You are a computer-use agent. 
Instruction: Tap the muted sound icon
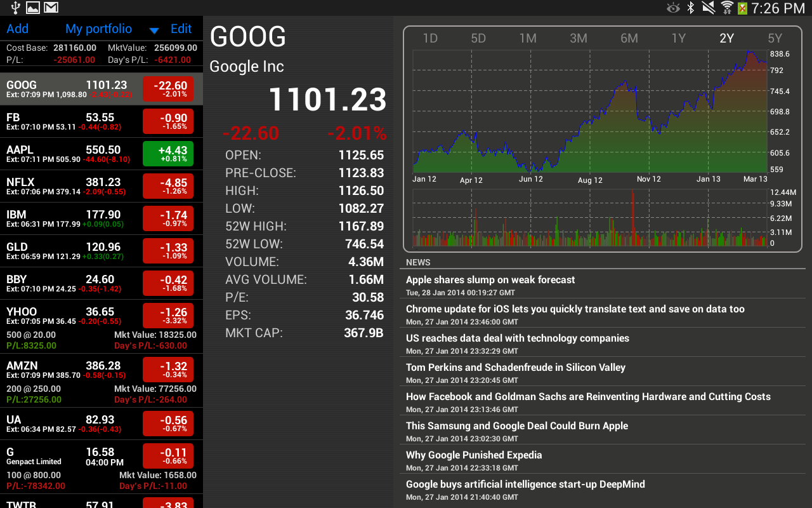tap(709, 8)
